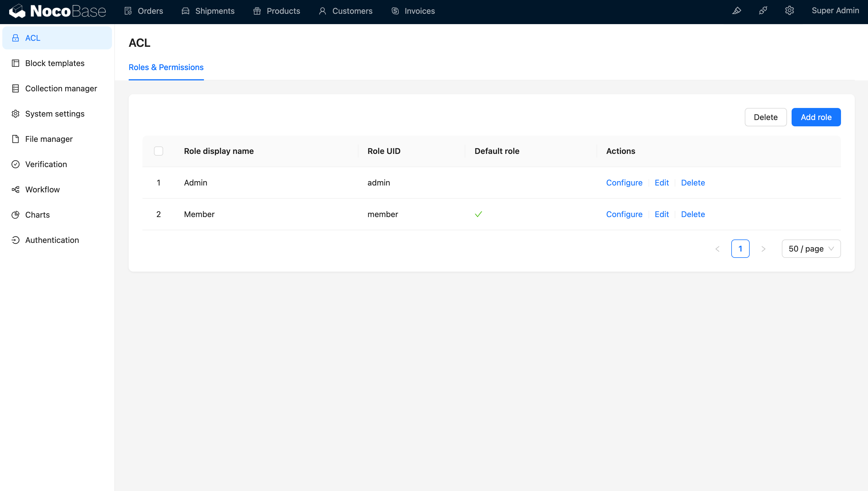Open the plugin manager plug icon
Viewport: 868px width, 491px height.
763,11
